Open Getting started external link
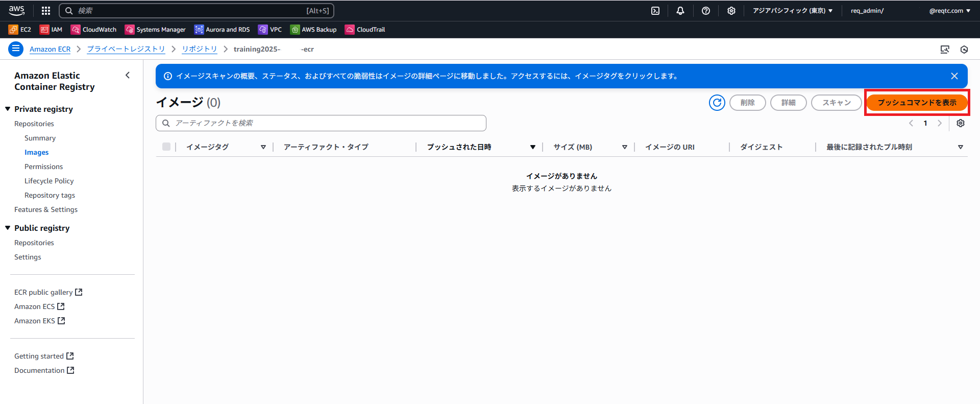Screen dimensions: 980x404 pos(44,356)
